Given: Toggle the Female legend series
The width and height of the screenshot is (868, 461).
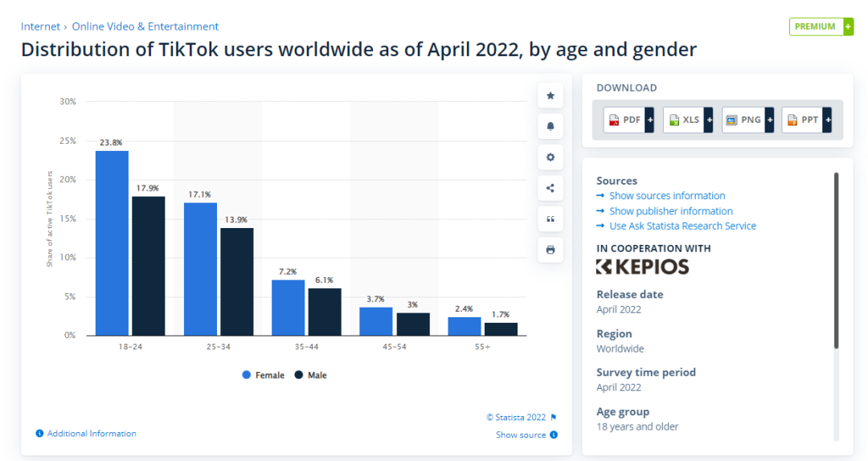Looking at the screenshot, I should [264, 375].
